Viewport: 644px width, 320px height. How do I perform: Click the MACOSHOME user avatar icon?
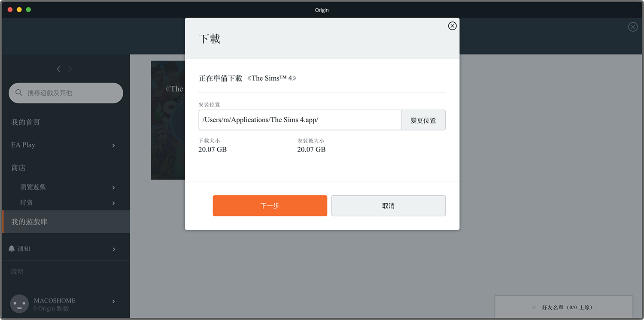click(19, 304)
